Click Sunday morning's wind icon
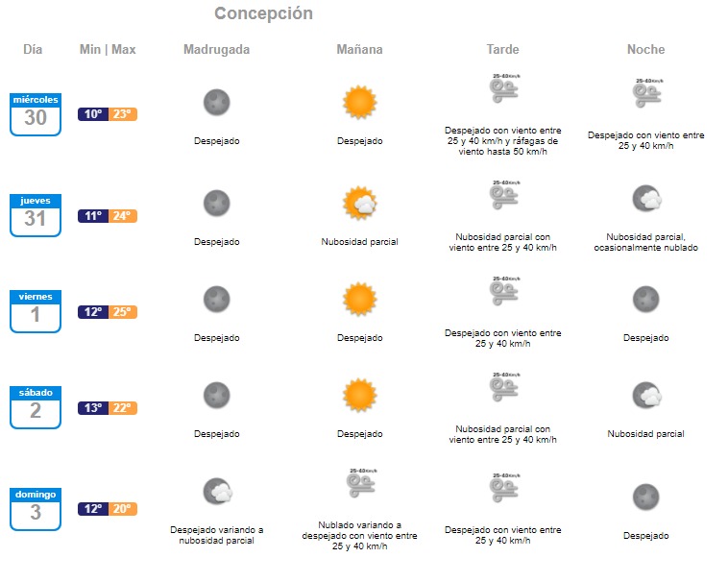The width and height of the screenshot is (728, 582). coord(359,482)
